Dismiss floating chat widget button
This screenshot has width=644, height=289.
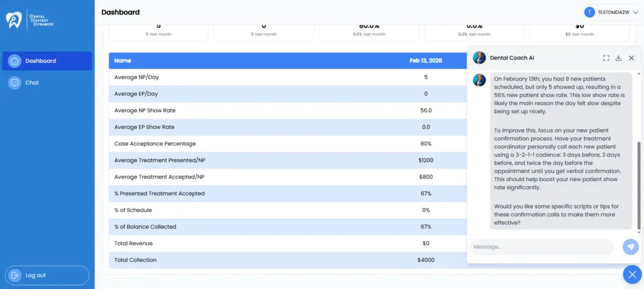[632, 274]
